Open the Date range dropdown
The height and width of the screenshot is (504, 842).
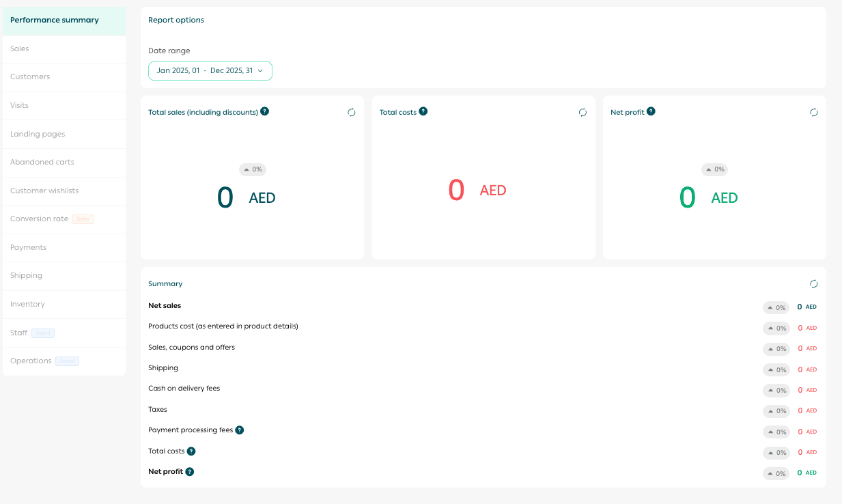(210, 71)
